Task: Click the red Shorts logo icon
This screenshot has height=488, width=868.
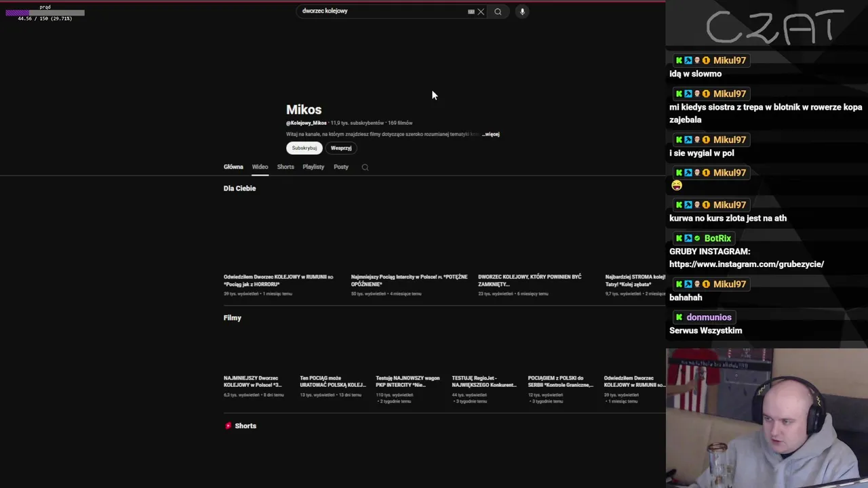Action: click(229, 426)
